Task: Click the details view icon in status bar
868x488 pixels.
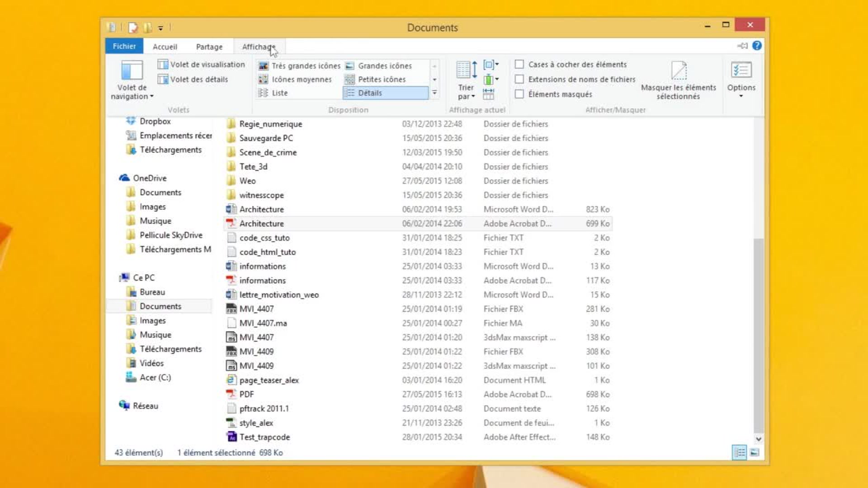Action: click(740, 452)
